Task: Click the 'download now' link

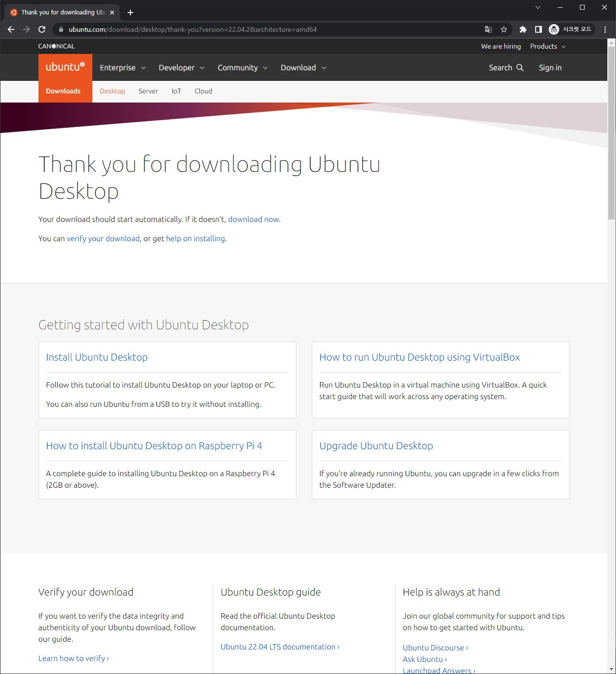Action: pyautogui.click(x=253, y=219)
